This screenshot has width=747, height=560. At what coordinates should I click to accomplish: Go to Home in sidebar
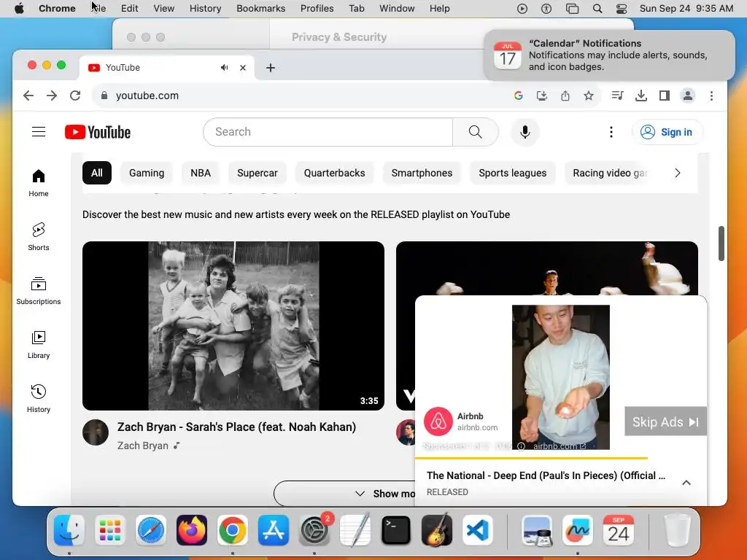(39, 183)
